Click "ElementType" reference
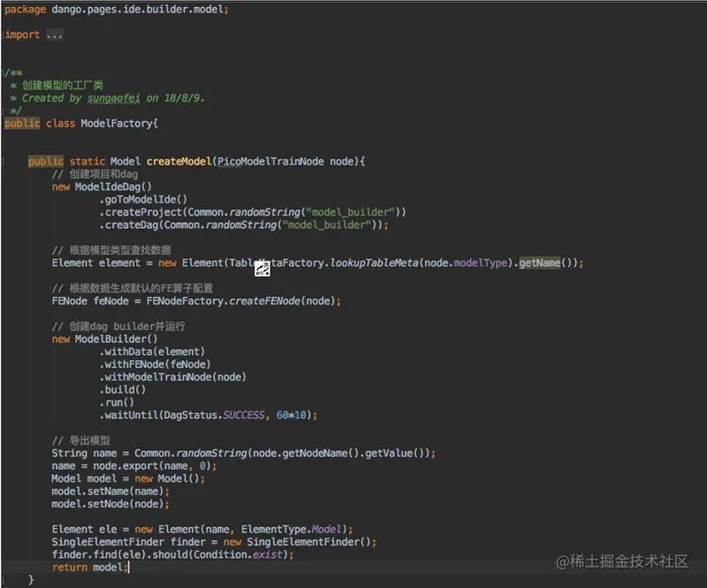This screenshot has width=707, height=588. point(273,530)
